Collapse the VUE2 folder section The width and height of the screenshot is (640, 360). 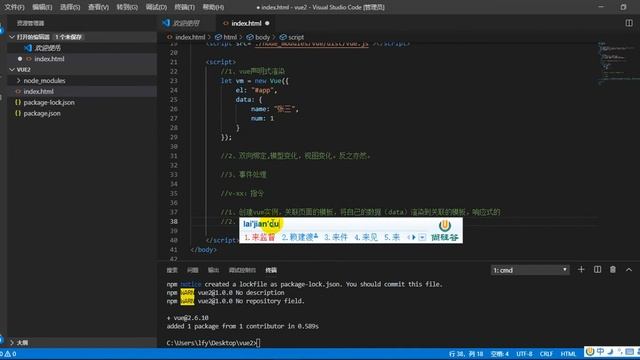click(12, 69)
